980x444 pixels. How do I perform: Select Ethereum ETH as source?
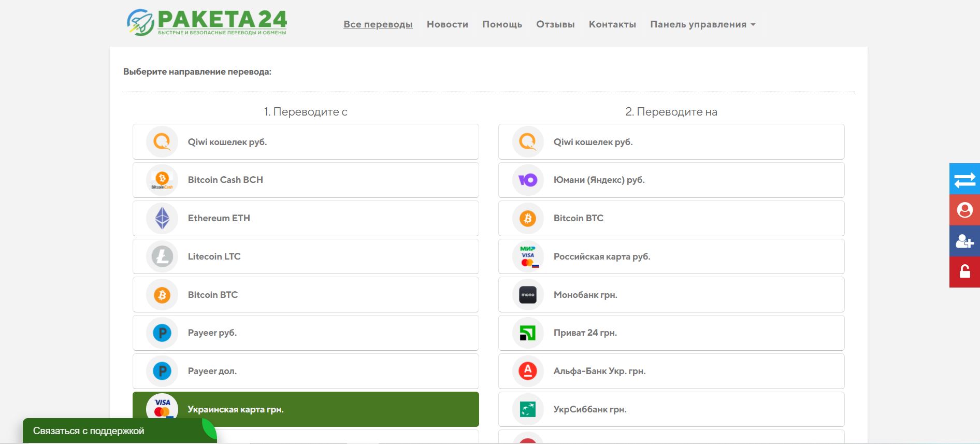pyautogui.click(x=306, y=218)
